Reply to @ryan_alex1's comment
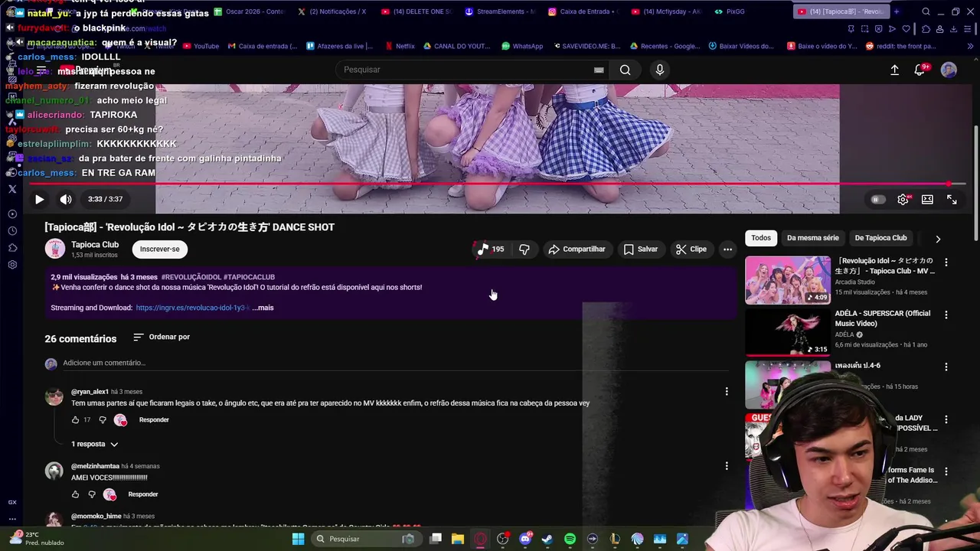The height and width of the screenshot is (551, 980). coord(154,420)
